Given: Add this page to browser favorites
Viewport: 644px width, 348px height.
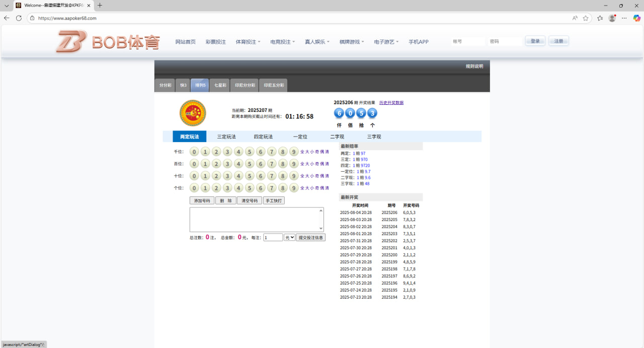Looking at the screenshot, I should click(586, 18).
